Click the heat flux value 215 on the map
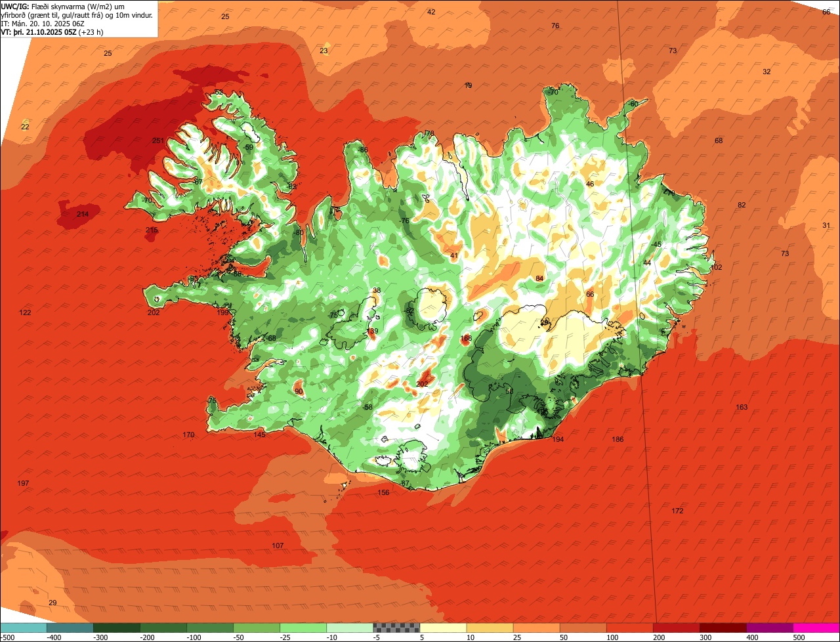Viewport: 840px width, 642px height. click(x=152, y=230)
